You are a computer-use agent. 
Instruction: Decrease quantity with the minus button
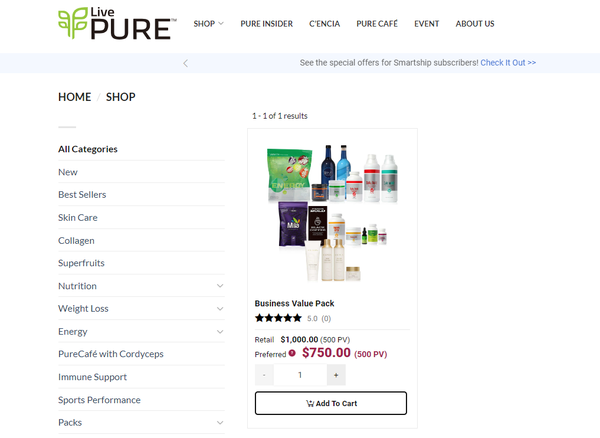(264, 375)
